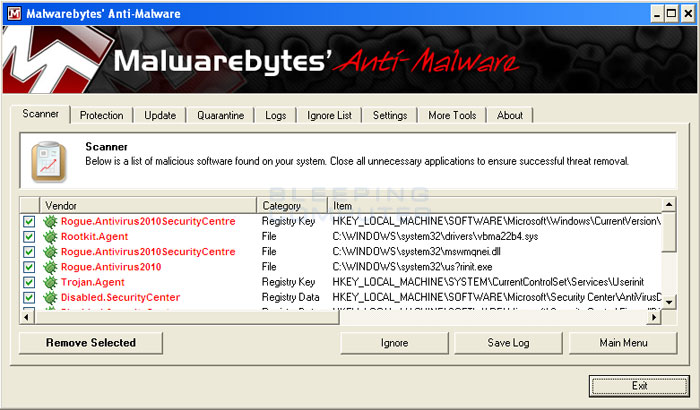This screenshot has width=700, height=410.
Task: Toggle checkbox for msvwmqnei.dll file row
Action: pos(29,252)
